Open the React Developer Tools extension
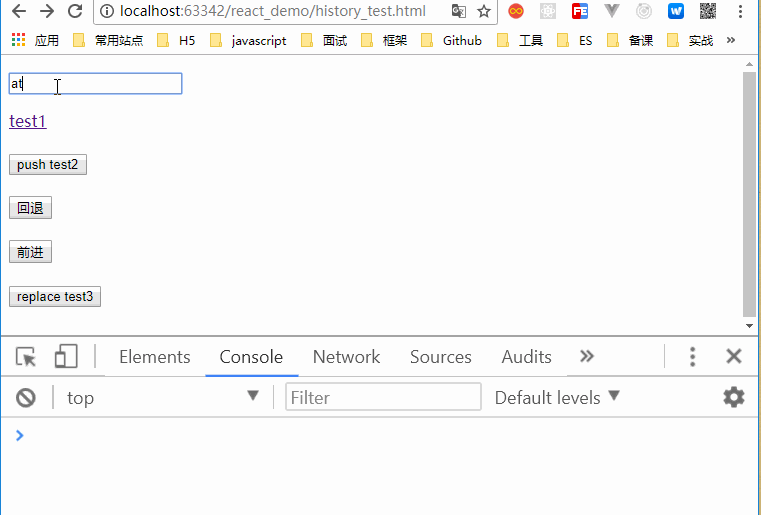This screenshot has width=761, height=515. (x=547, y=12)
